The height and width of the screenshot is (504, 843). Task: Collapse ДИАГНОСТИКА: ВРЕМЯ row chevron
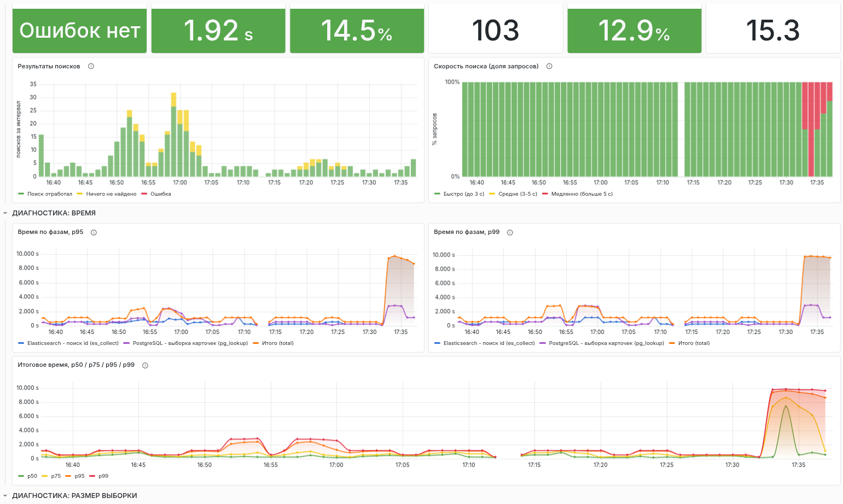(5, 213)
